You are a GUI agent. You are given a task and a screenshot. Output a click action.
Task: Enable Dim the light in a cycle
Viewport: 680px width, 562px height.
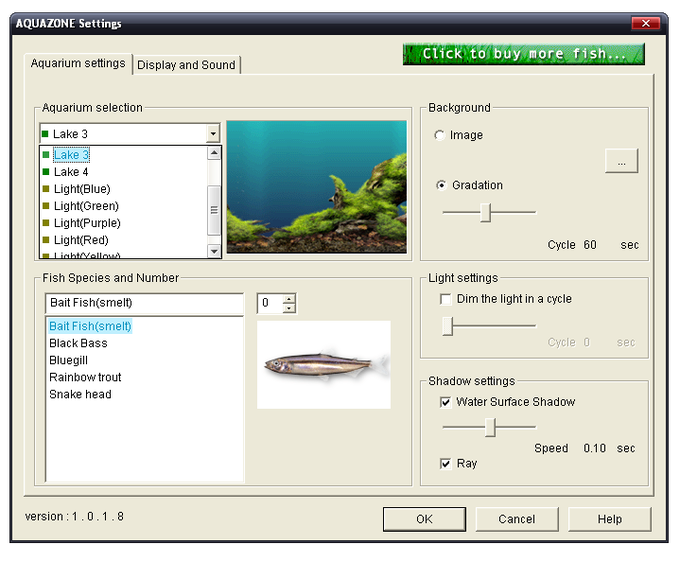[445, 299]
